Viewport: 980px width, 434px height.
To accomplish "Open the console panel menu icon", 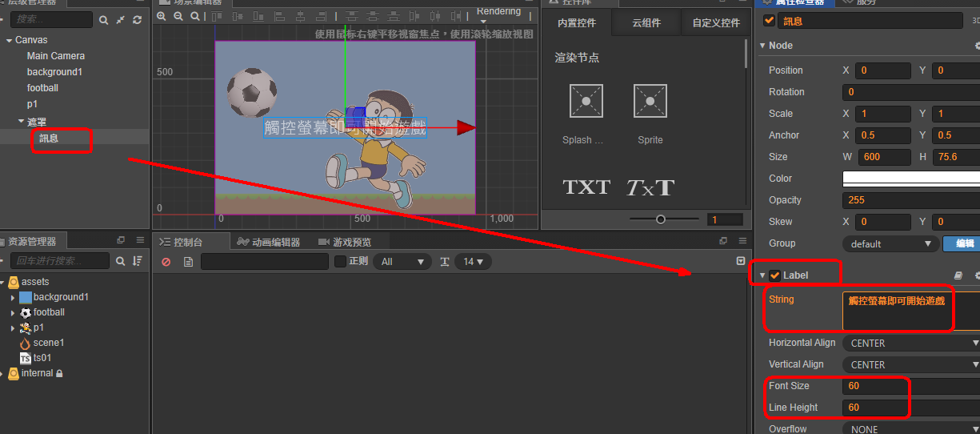I will point(742,241).
